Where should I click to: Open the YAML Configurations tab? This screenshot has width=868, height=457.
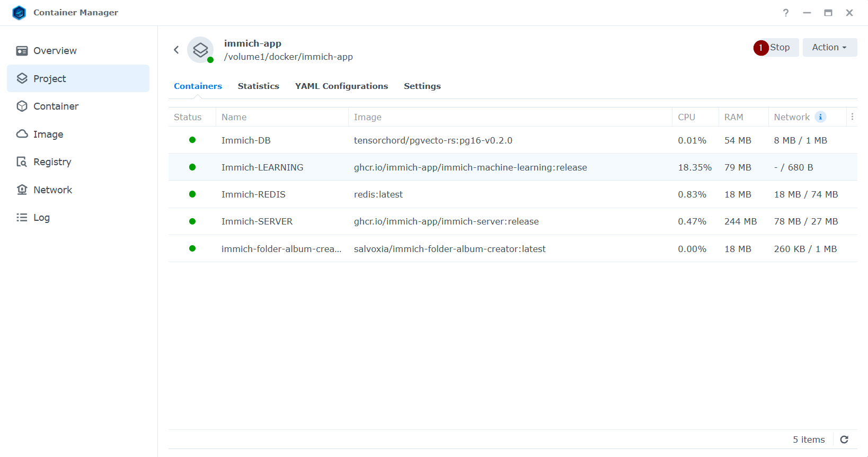point(342,86)
